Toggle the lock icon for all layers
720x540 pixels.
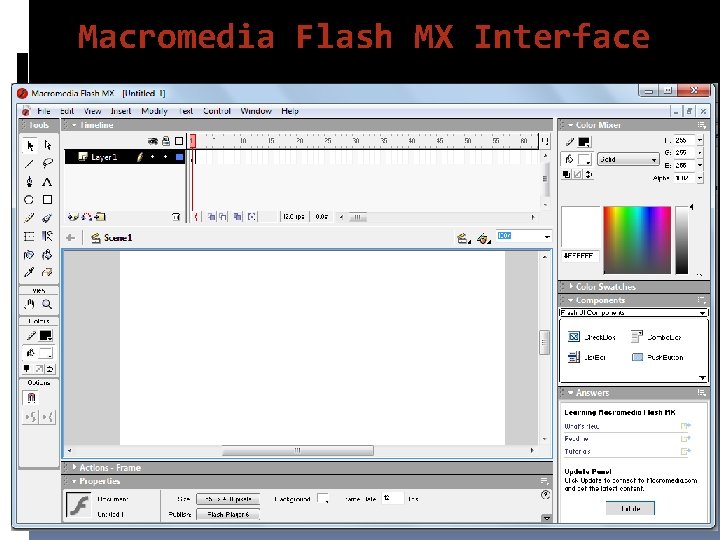[x=166, y=141]
